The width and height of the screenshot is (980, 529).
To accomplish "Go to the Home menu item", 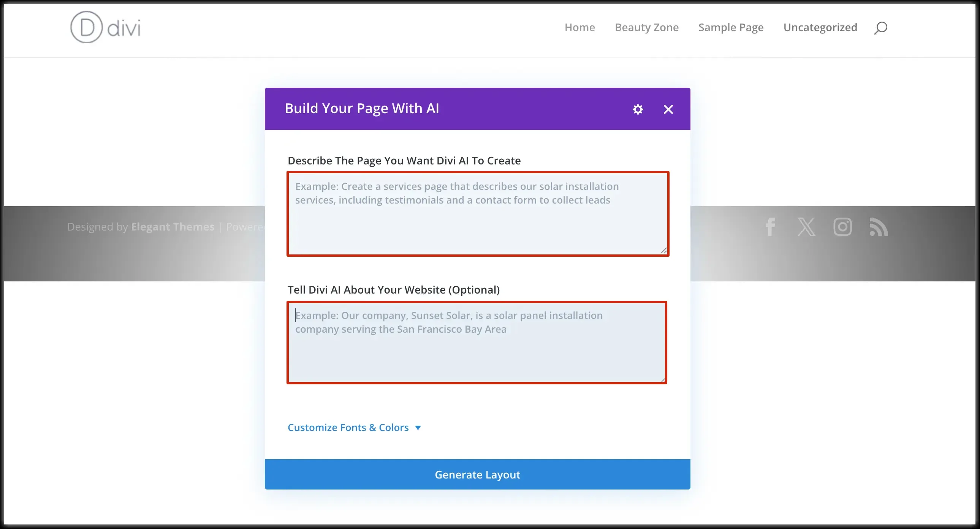I will [x=579, y=27].
